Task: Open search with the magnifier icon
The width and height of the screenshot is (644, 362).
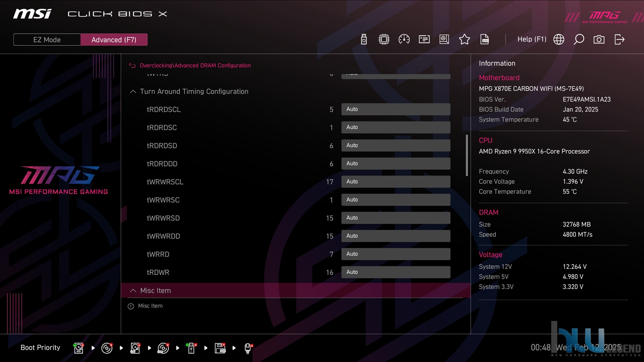Action: click(x=579, y=39)
